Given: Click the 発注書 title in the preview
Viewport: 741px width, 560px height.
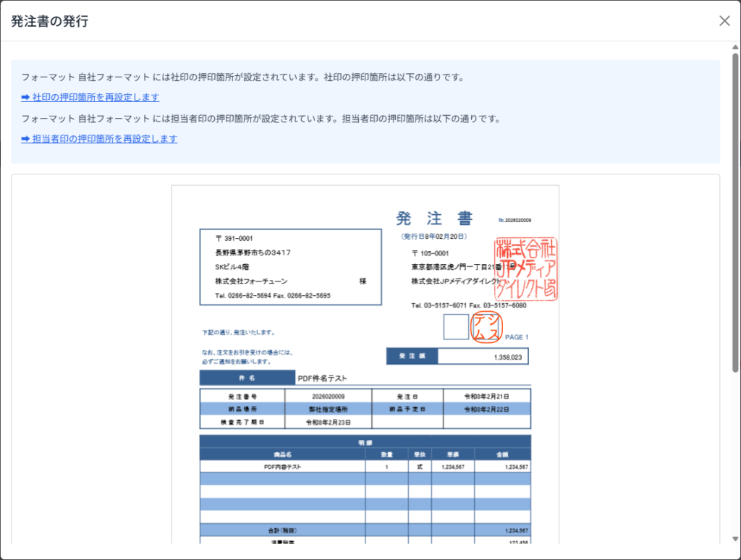Looking at the screenshot, I should 434,219.
